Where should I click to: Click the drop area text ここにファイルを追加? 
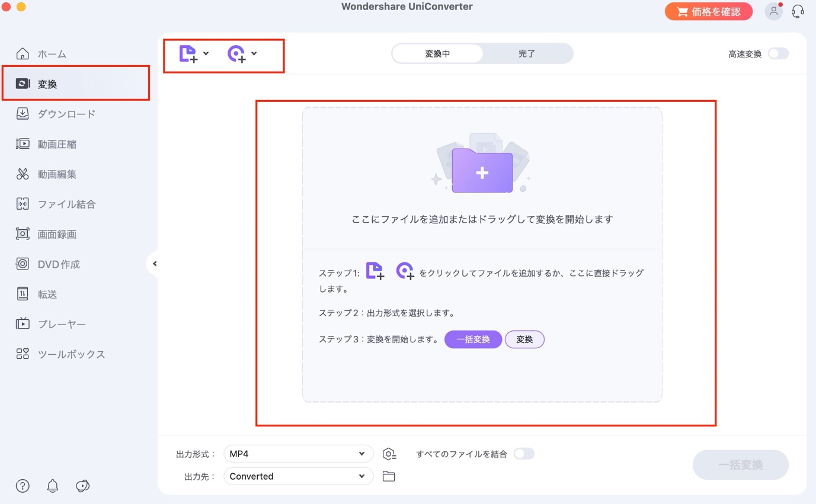point(482,219)
